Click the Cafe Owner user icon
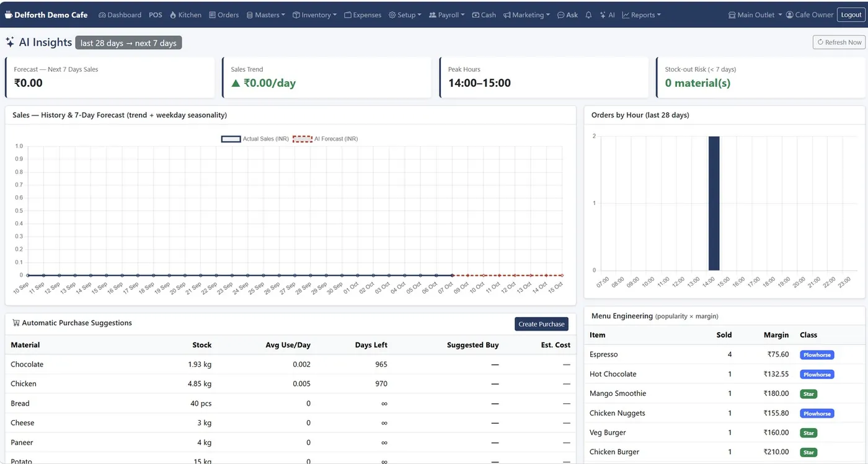 click(x=789, y=15)
